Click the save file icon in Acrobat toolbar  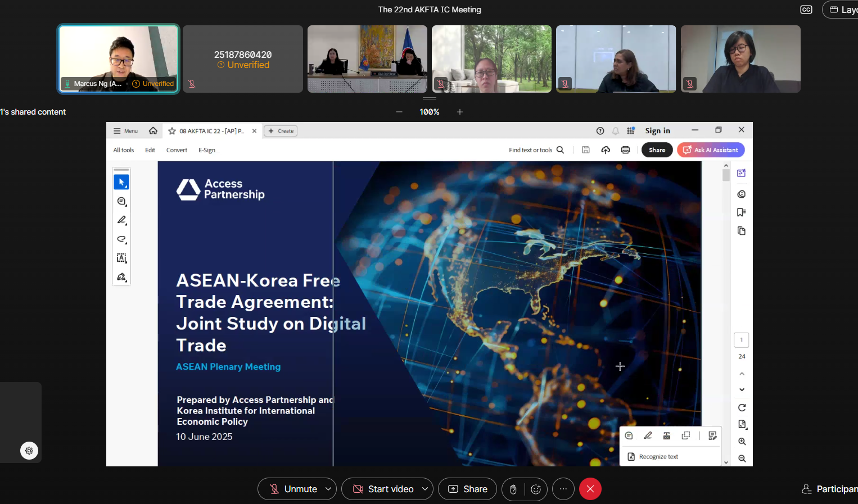[585, 150]
